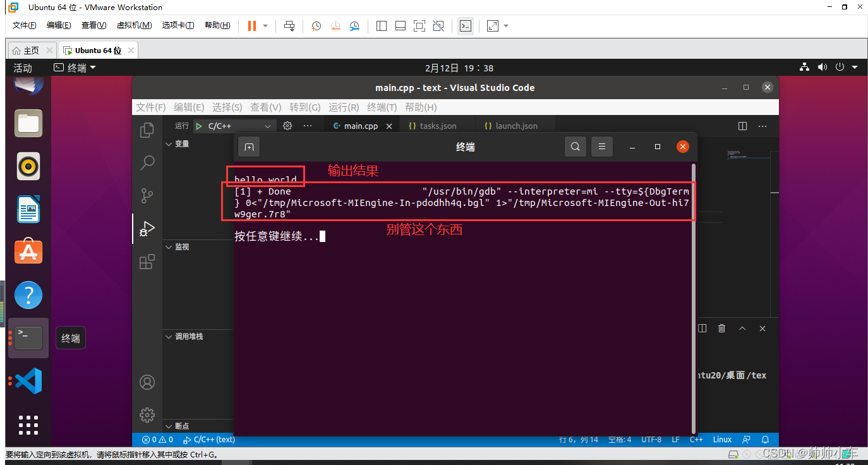Open the VS Code Accounts icon
This screenshot has width=868, height=465.
147,382
